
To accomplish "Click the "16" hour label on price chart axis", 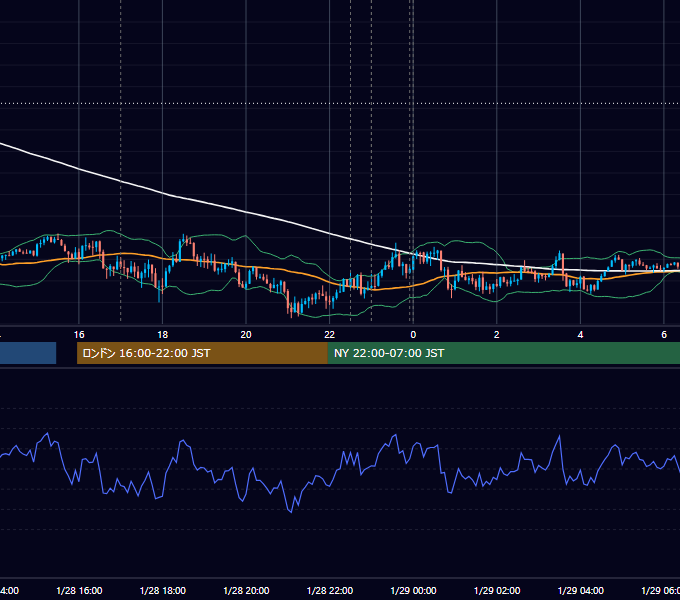I will [79, 335].
